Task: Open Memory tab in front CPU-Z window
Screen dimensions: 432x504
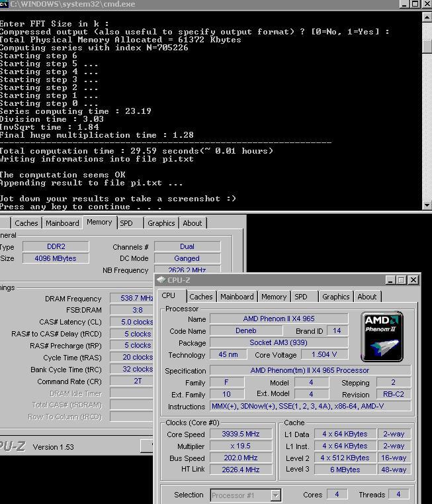Action: point(274,297)
